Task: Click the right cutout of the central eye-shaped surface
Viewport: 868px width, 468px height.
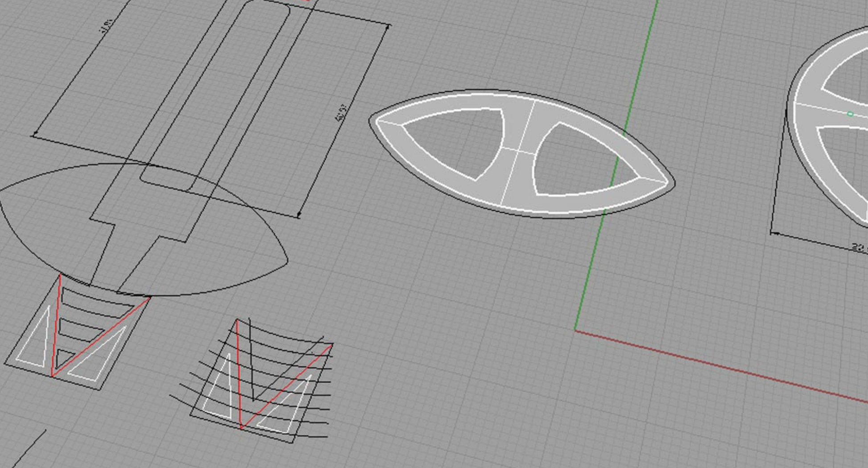Action: (x=580, y=163)
